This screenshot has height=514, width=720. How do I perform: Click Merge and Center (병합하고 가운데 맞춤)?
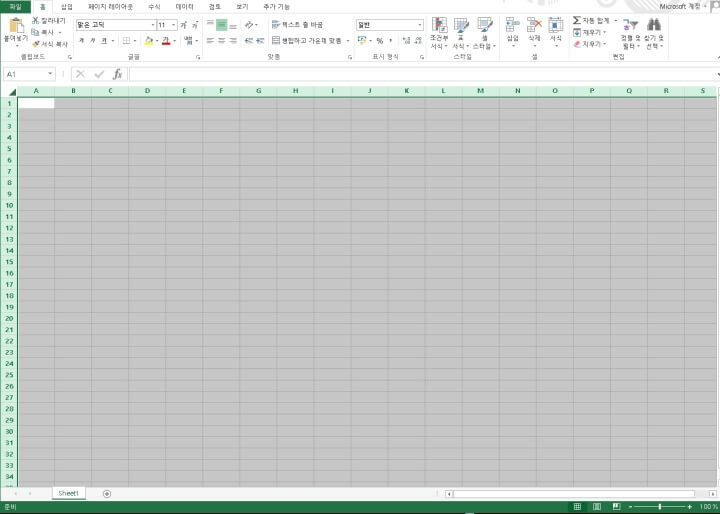click(x=307, y=41)
